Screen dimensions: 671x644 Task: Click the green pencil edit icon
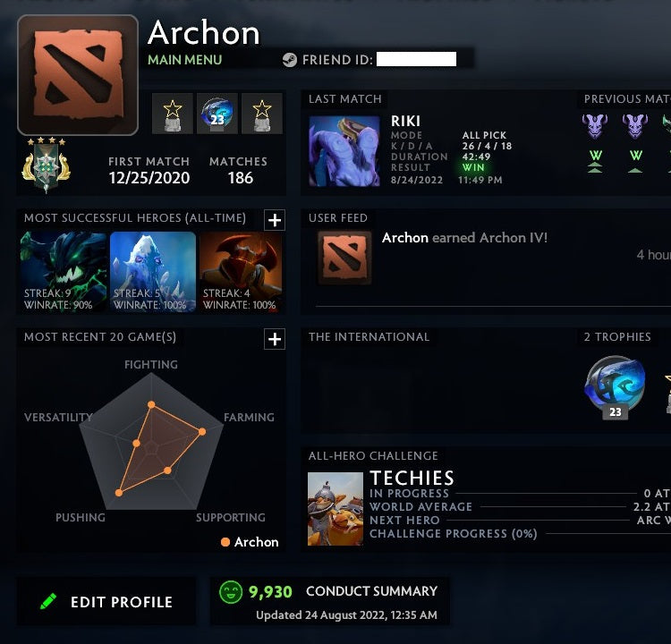48,601
